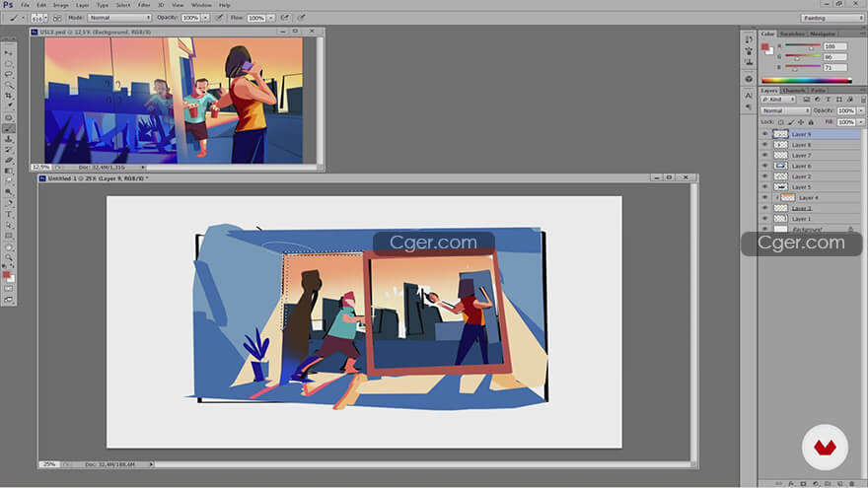Select the Gradient tool

click(x=8, y=171)
